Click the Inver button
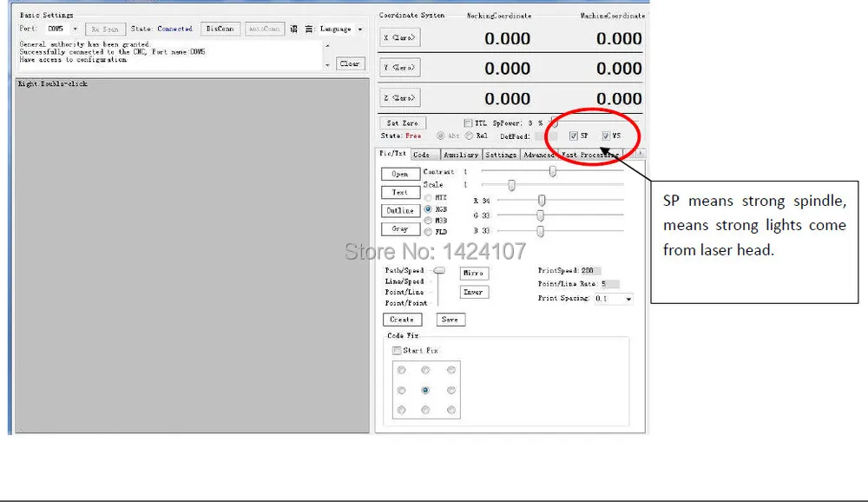Viewport: 868px width, 502px height. coord(474,292)
